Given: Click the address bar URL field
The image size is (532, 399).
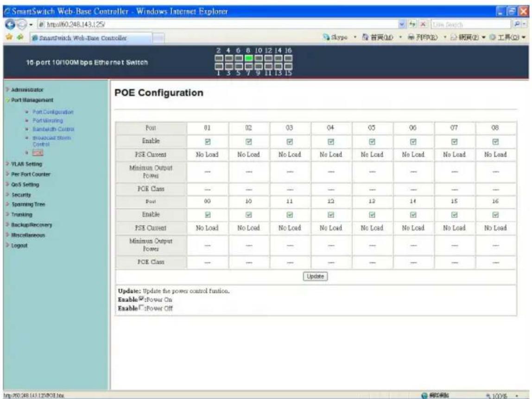Looking at the screenshot, I should (x=217, y=25).
